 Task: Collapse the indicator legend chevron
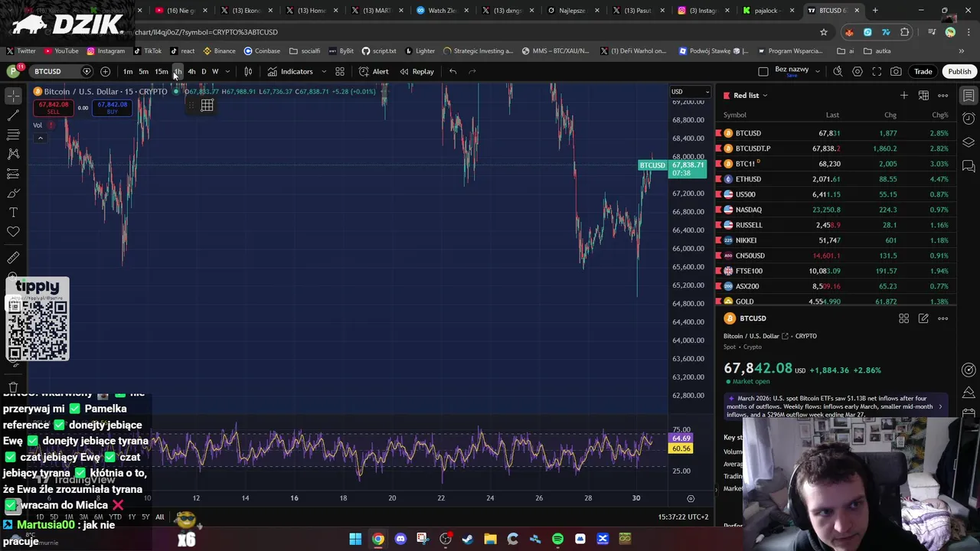click(x=40, y=139)
